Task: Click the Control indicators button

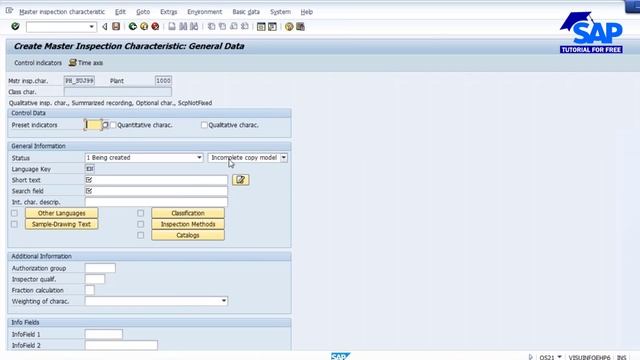Action: (x=38, y=63)
